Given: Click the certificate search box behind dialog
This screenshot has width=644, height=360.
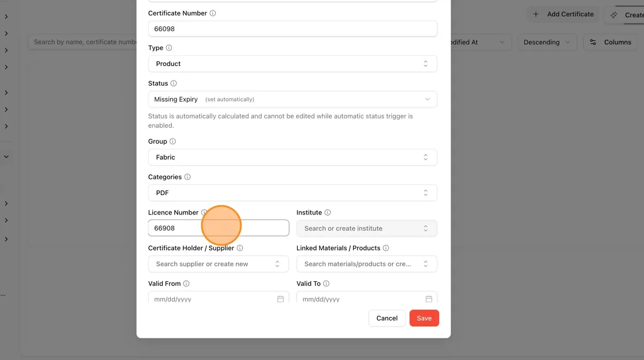Looking at the screenshot, I should 82,43.
